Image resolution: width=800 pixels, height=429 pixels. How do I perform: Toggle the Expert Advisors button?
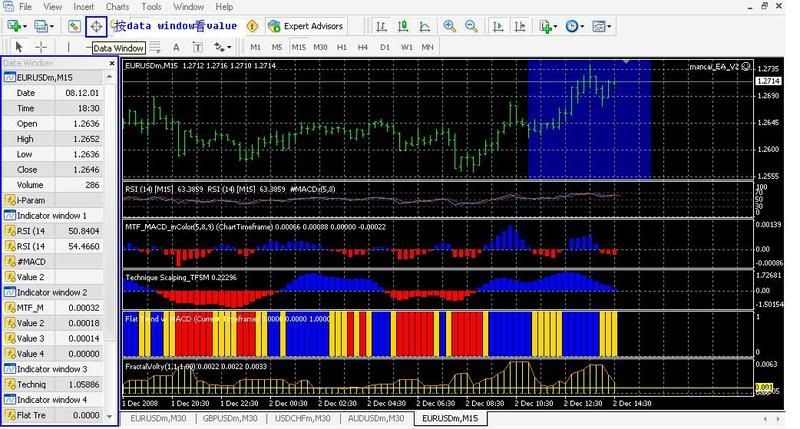coord(305,26)
